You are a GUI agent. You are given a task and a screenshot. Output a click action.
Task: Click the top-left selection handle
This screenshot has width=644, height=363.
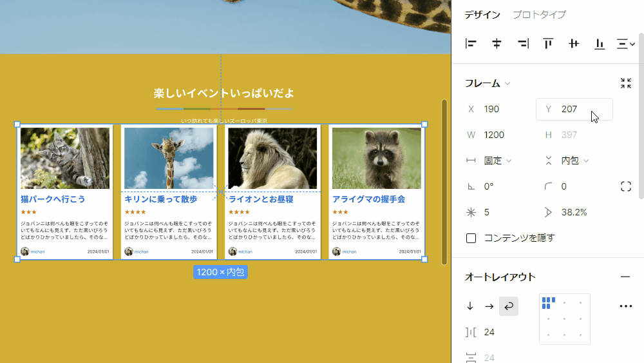pos(17,124)
